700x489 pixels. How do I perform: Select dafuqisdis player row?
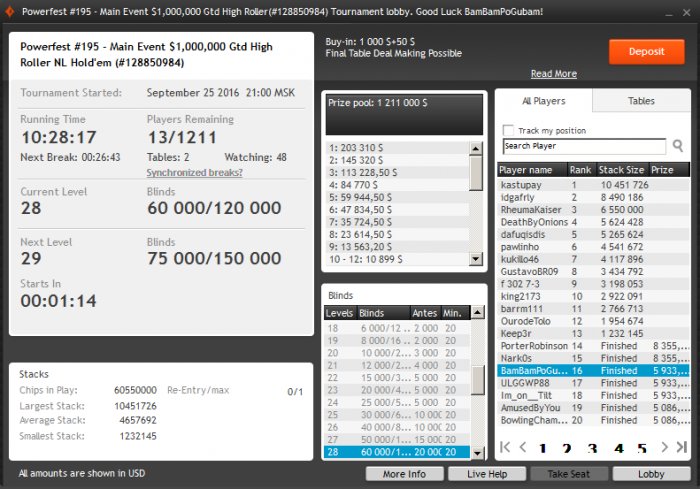pyautogui.click(x=593, y=234)
